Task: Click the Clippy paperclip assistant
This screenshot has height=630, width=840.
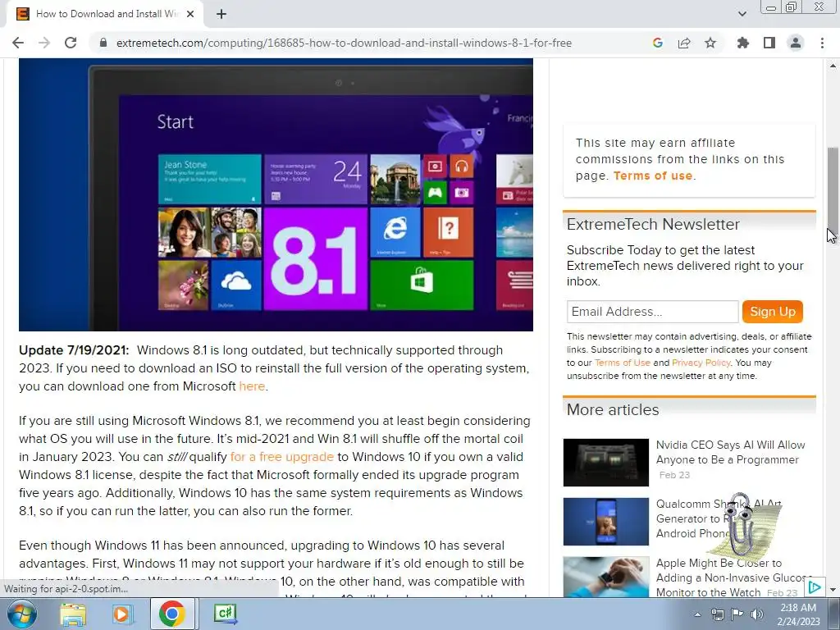Action: point(743,527)
